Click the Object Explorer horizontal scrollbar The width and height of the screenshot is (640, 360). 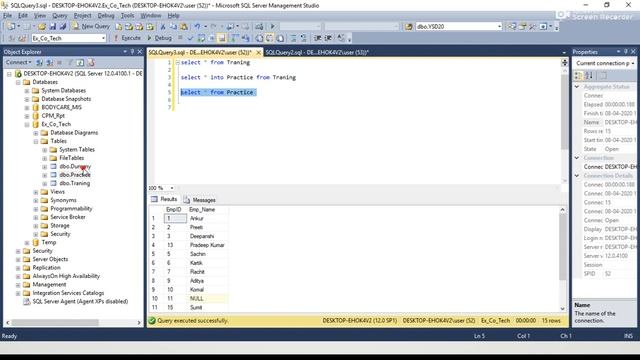tap(55, 322)
